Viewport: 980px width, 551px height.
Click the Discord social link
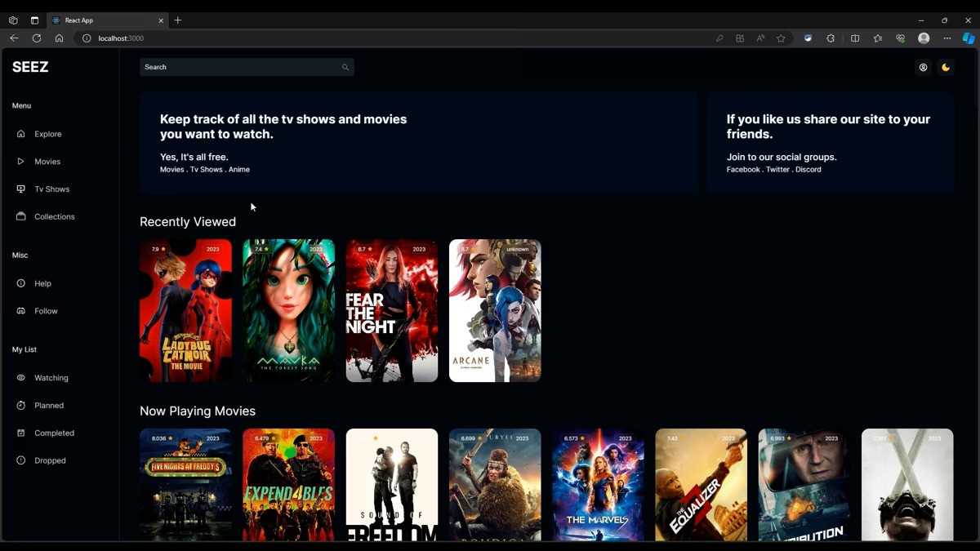click(808, 170)
